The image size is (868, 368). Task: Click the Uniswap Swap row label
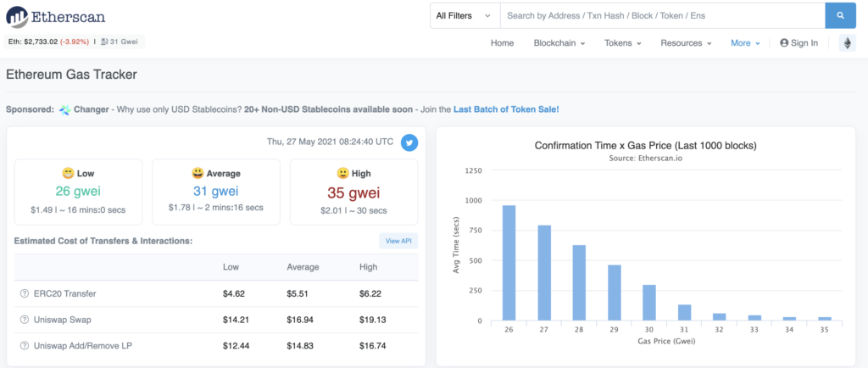point(63,320)
